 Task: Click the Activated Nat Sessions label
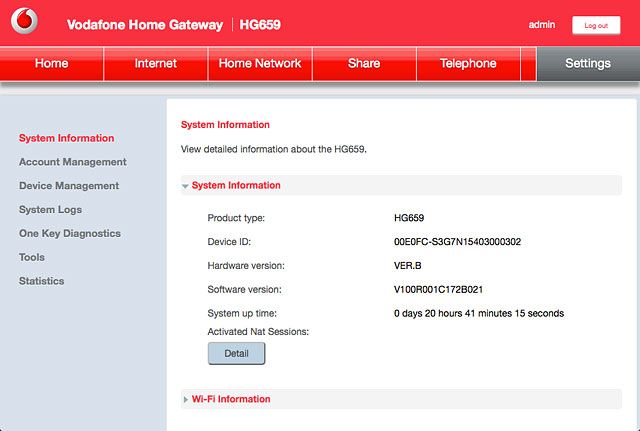[x=258, y=332]
